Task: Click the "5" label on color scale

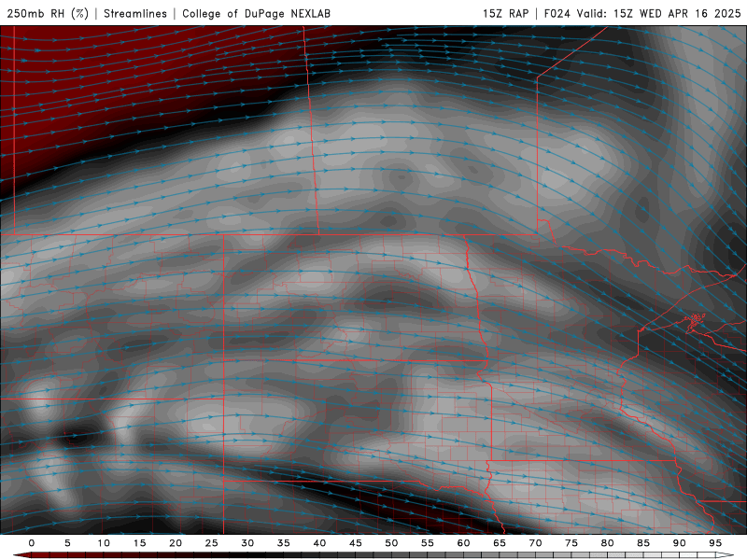Action: pos(67,543)
